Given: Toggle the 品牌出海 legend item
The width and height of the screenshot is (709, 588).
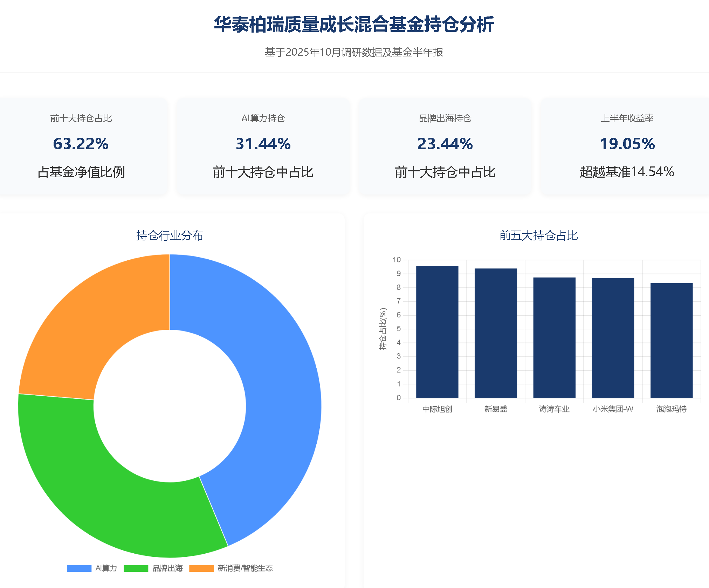Looking at the screenshot, I should click(x=167, y=568).
